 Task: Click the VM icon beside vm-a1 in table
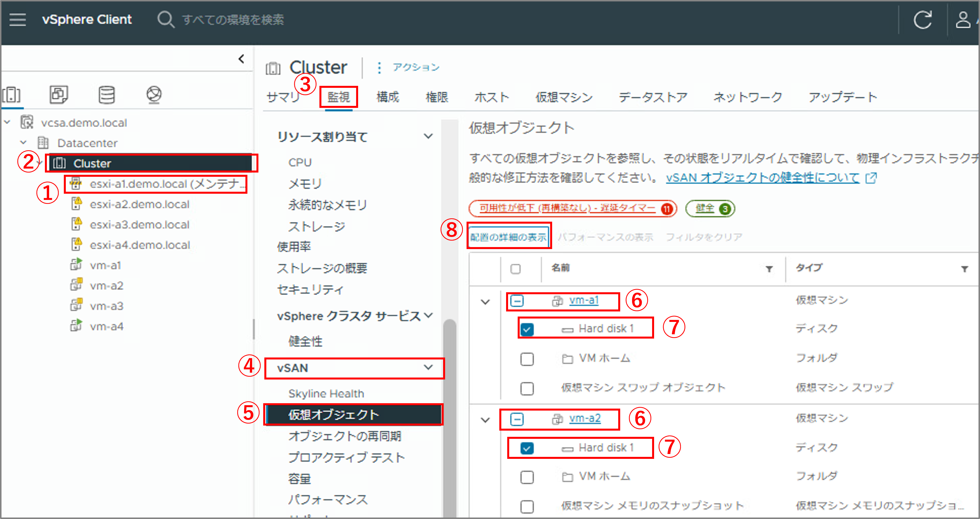[557, 301]
